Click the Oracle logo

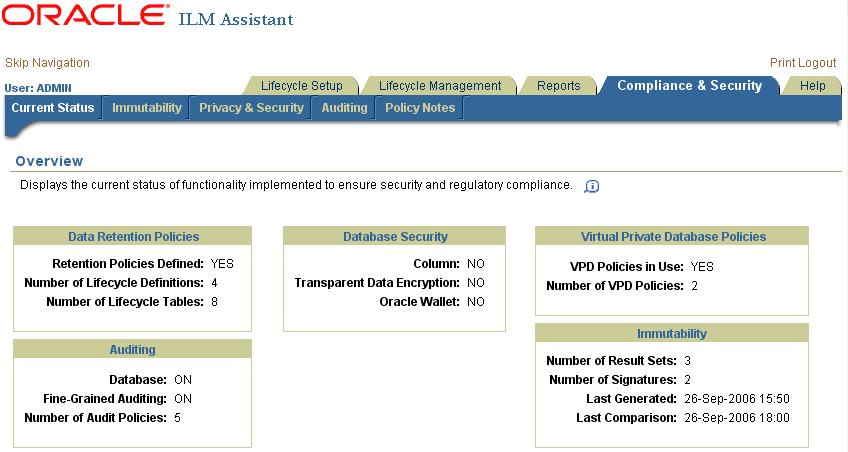coord(84,15)
